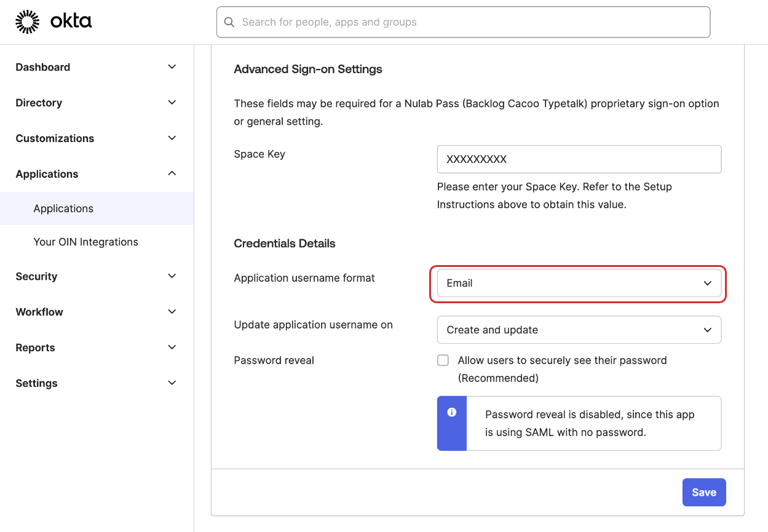Click the okta wordmark text
Screen dimensions: 768x532
tap(71, 22)
